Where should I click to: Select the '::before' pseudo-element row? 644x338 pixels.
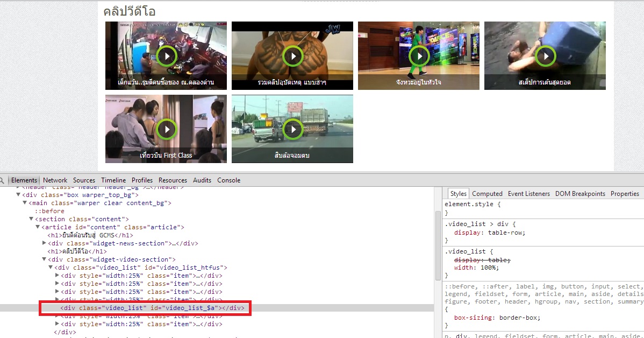[x=49, y=211]
